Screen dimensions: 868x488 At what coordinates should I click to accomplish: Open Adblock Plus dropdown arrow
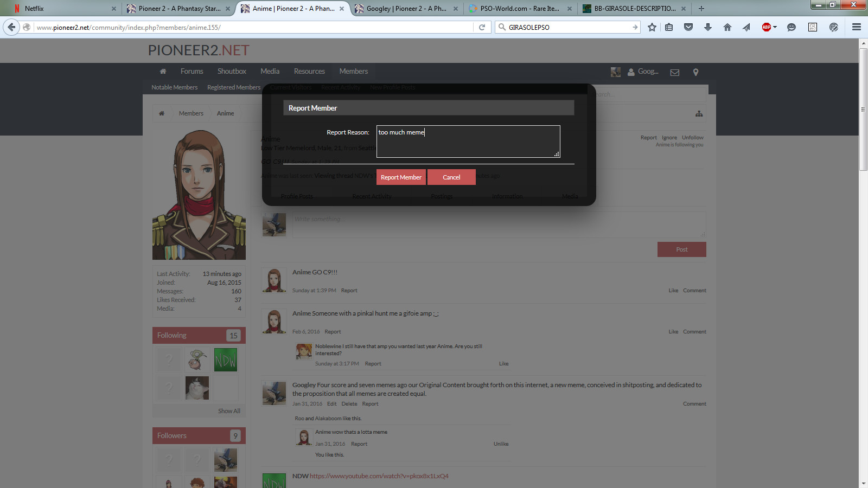775,27
